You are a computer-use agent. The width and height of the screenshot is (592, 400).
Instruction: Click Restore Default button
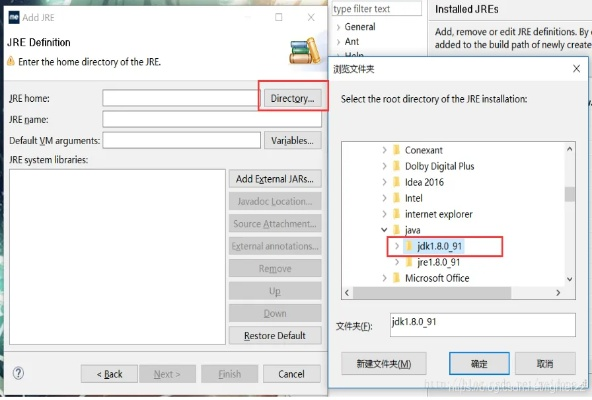(275, 335)
